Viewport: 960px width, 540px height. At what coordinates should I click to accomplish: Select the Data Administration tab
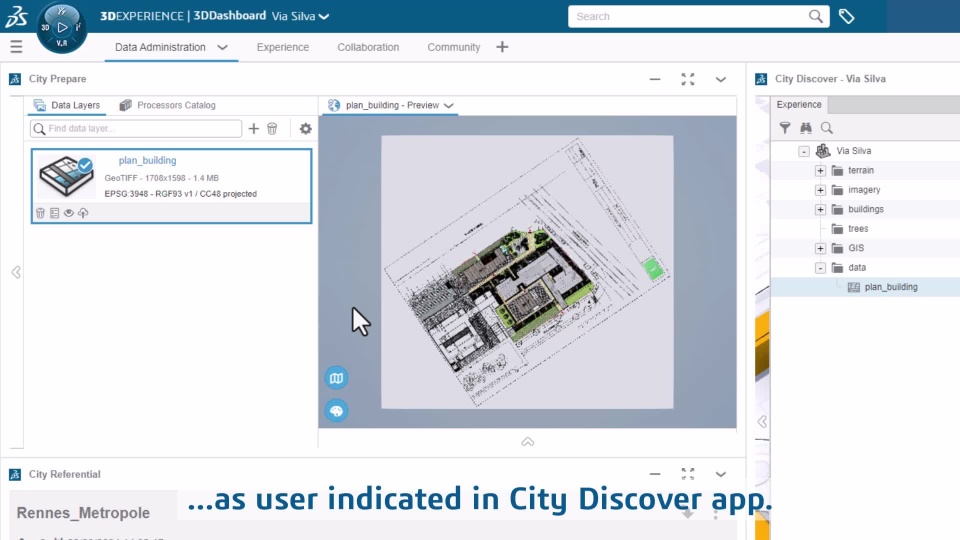click(160, 47)
